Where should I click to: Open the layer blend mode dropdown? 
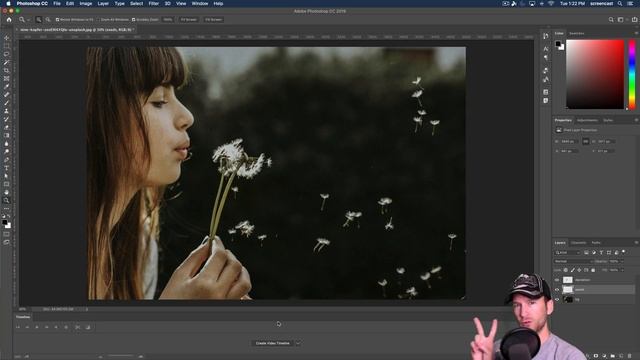[x=573, y=261]
